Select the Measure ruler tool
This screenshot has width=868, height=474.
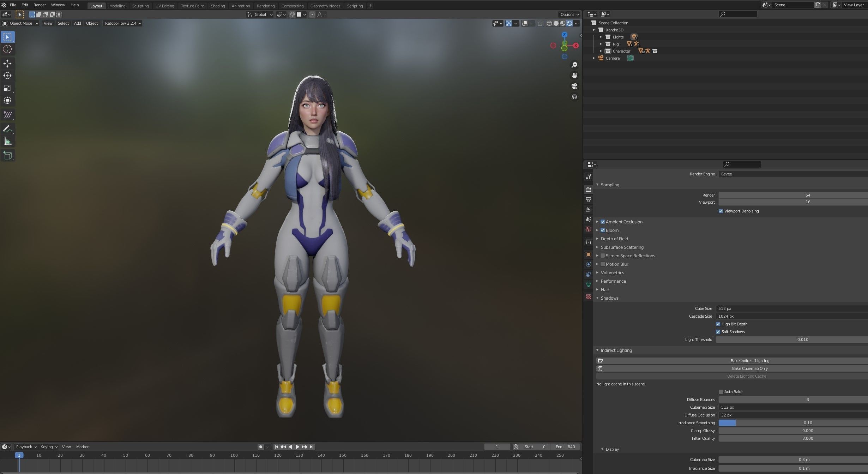[7, 142]
